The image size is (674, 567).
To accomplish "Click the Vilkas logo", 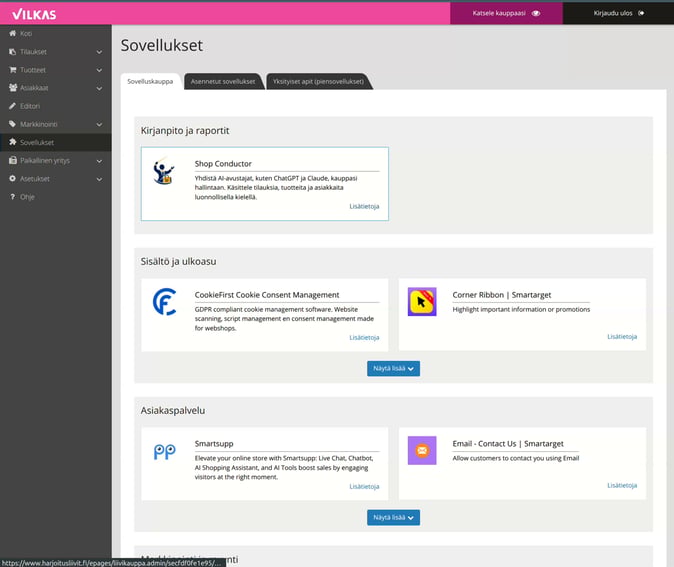I will pos(34,14).
